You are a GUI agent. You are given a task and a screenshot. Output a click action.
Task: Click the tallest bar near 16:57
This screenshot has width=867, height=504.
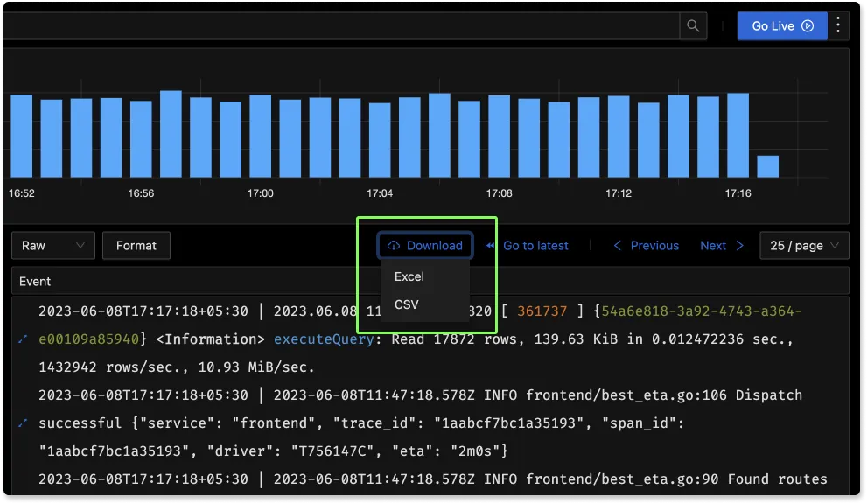coord(171,134)
